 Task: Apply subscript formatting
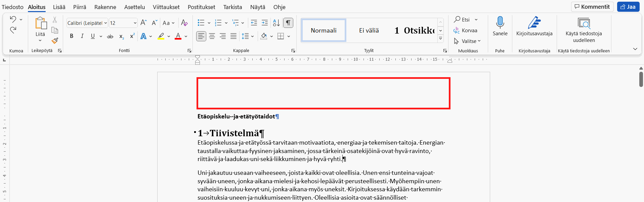pos(121,36)
